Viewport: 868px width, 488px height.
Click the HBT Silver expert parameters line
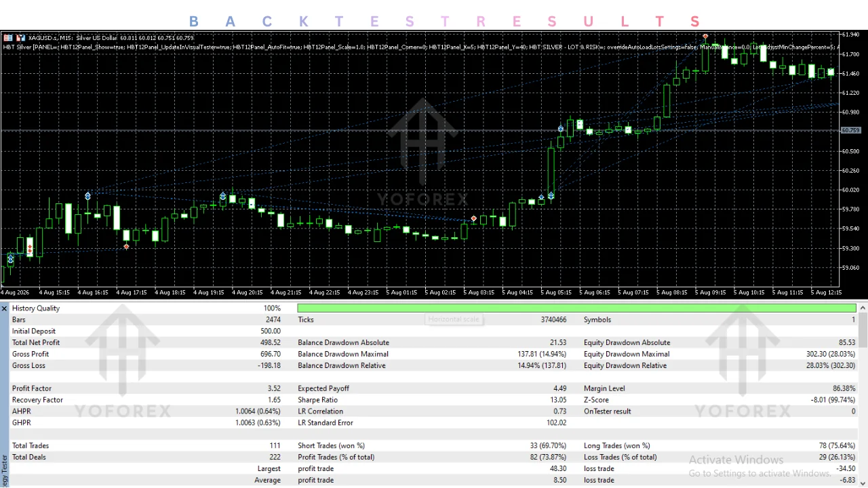pyautogui.click(x=420, y=47)
